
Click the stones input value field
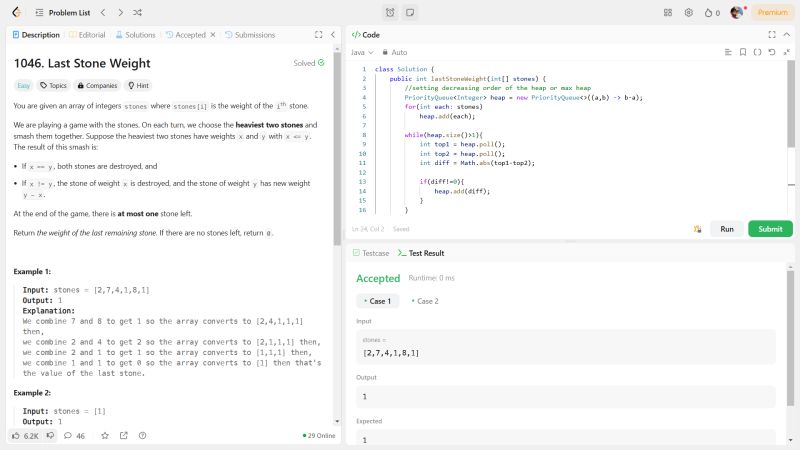click(566, 347)
